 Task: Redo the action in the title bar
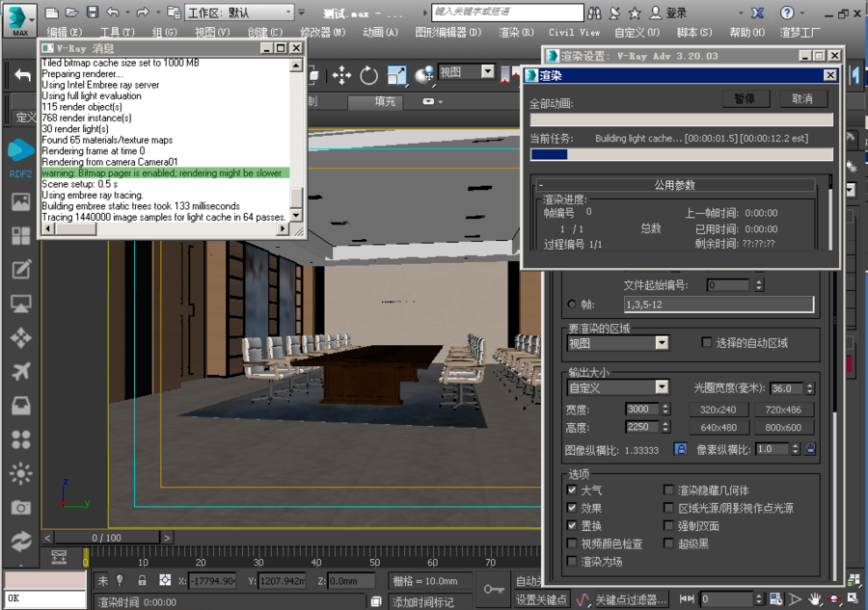[143, 13]
